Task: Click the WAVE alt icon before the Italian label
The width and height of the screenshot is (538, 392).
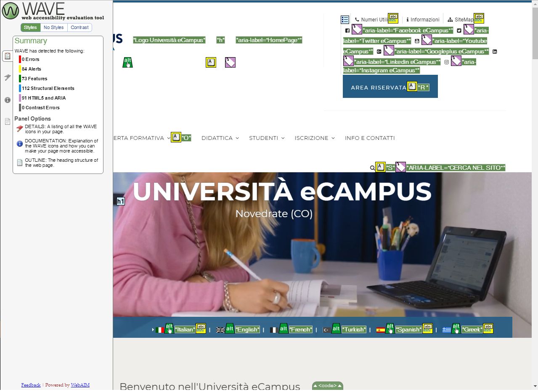Action: pos(169,329)
